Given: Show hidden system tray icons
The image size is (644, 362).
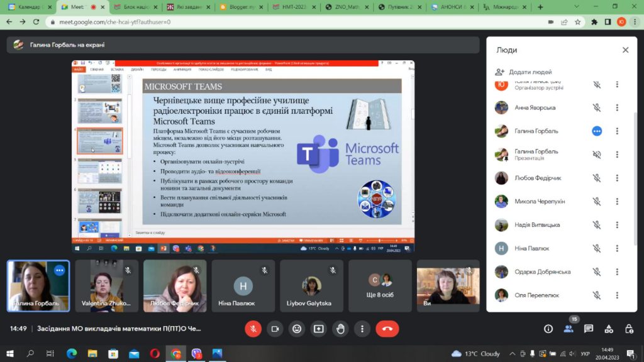Looking at the screenshot, I should [512, 353].
